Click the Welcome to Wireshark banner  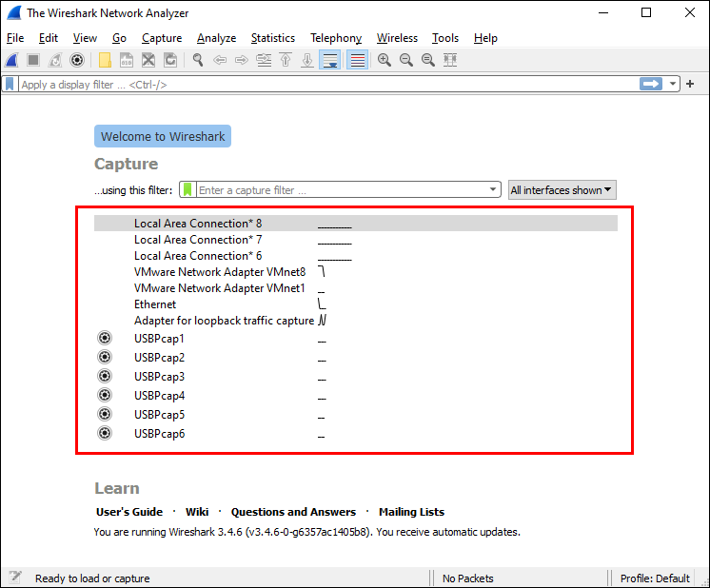point(163,136)
